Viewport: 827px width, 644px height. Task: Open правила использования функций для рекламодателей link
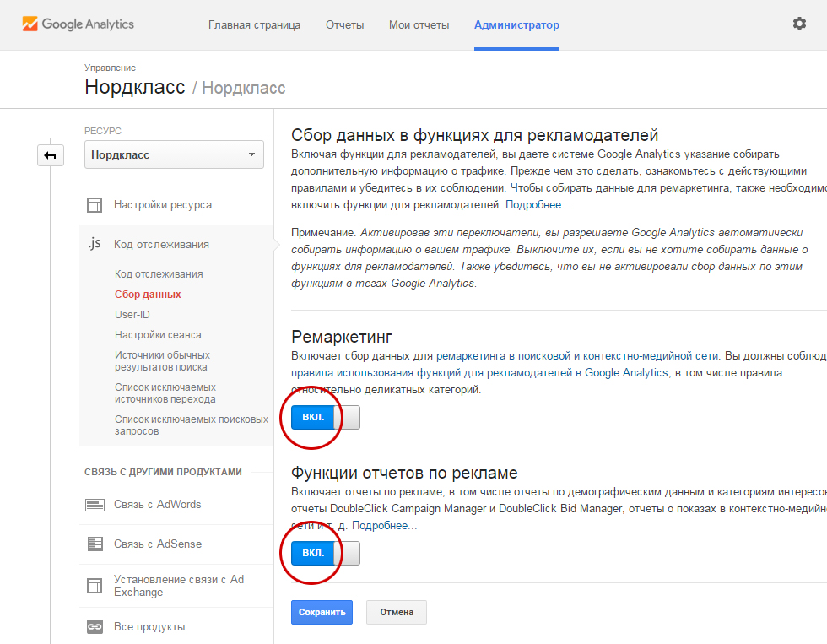pos(480,373)
